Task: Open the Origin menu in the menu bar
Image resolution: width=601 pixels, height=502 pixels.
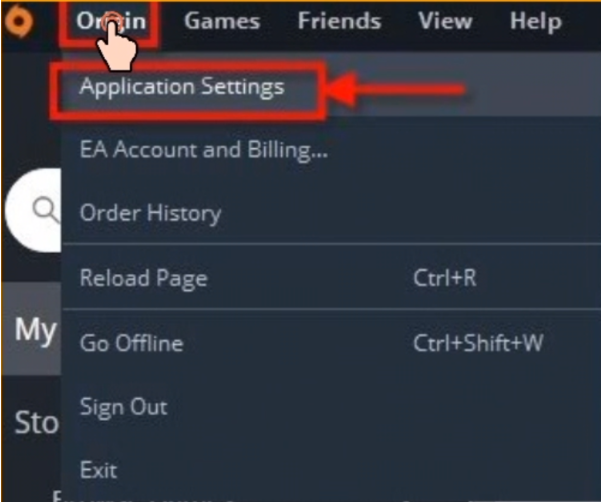Action: tap(111, 21)
